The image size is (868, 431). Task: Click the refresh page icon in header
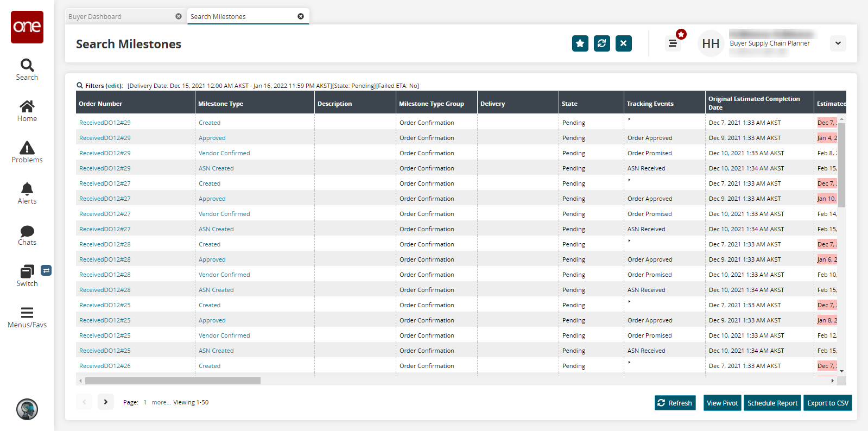(x=601, y=43)
